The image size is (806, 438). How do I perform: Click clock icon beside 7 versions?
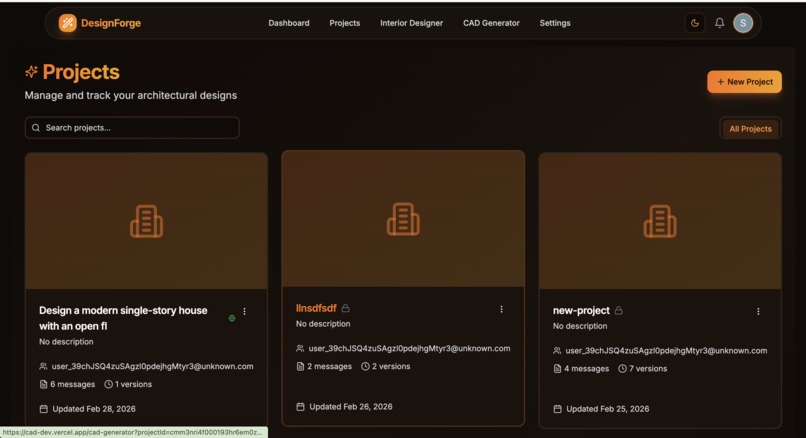click(x=622, y=369)
